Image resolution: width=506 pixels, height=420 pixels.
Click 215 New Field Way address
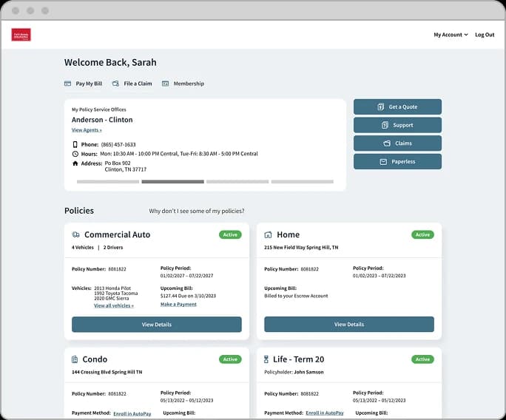click(301, 248)
